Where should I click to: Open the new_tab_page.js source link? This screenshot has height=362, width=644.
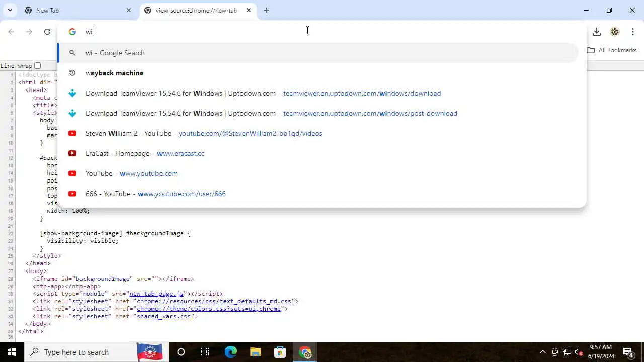coord(156,294)
